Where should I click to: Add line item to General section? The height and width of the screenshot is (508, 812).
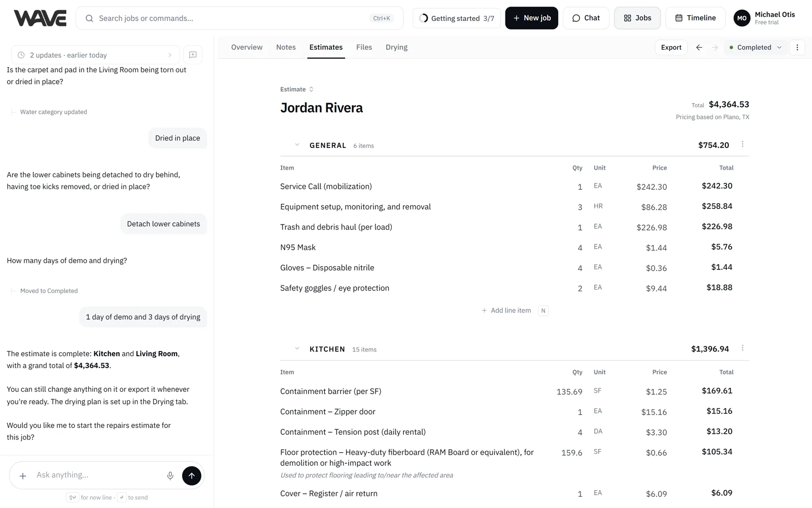pyautogui.click(x=514, y=310)
